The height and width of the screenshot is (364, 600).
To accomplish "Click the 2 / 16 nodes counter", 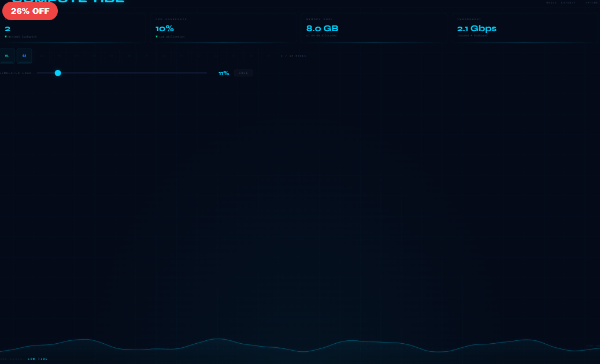I will 293,56.
